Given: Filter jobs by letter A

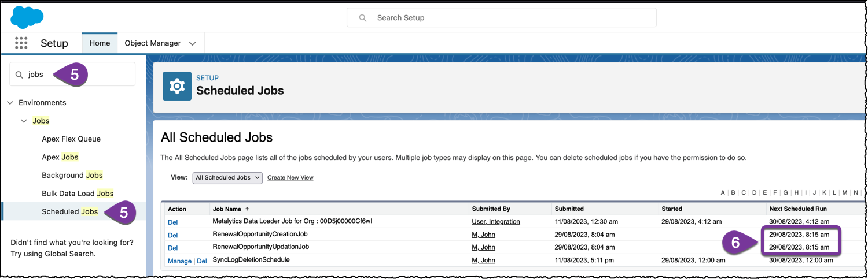Looking at the screenshot, I should [723, 192].
